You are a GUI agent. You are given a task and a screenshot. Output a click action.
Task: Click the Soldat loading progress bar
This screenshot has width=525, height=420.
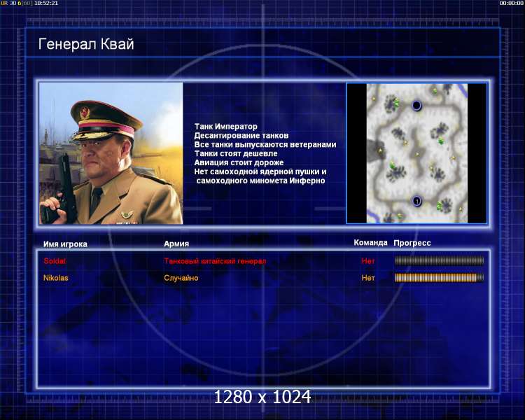[x=440, y=261]
